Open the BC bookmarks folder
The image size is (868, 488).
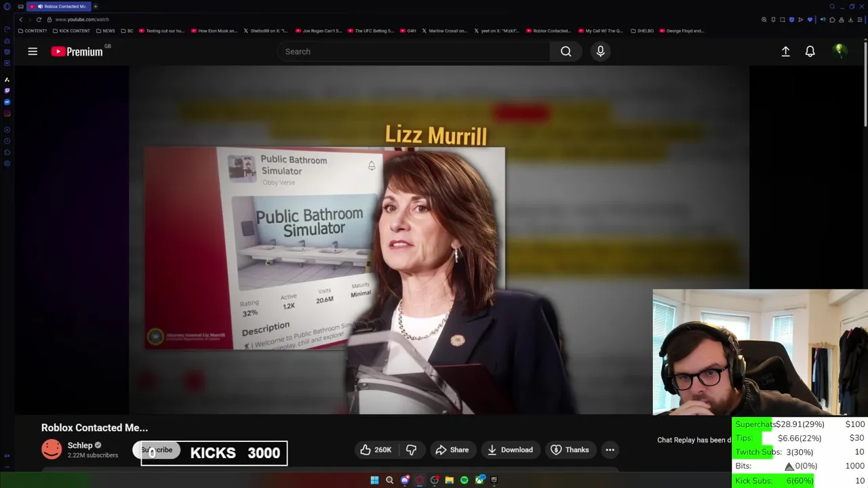[127, 30]
